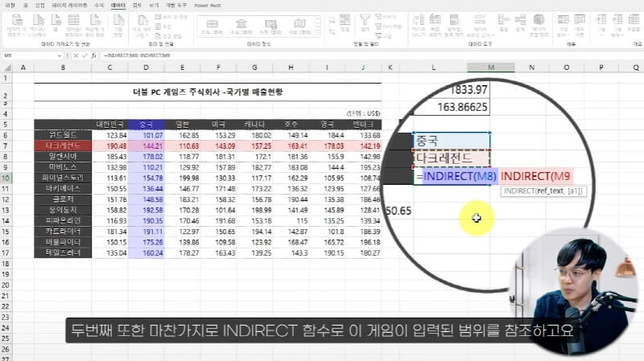The image size is (644, 361).
Task: Click the 관계 (Relationships) icon
Action: [x=520, y=23]
